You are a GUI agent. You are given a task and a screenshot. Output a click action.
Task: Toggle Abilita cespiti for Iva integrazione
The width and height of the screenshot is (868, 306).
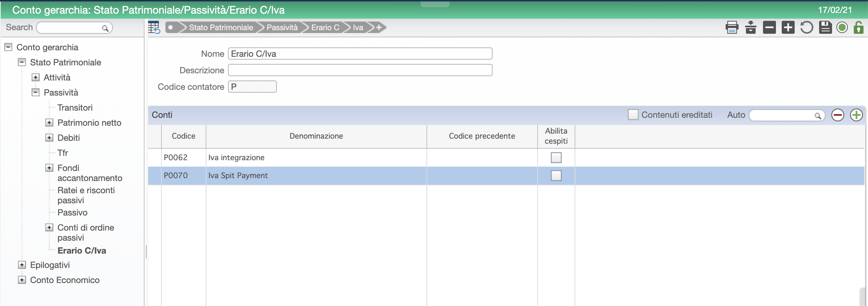tap(556, 158)
